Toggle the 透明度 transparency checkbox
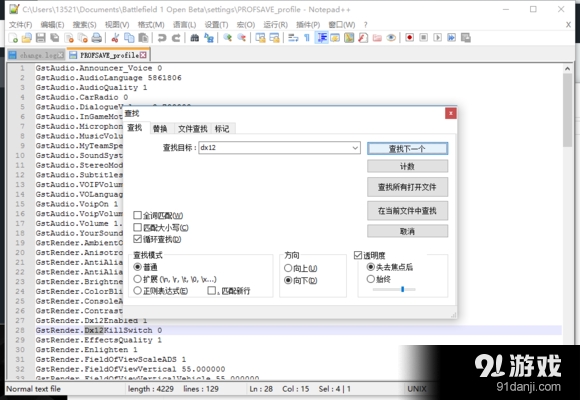This screenshot has height=400, width=580. (x=358, y=255)
